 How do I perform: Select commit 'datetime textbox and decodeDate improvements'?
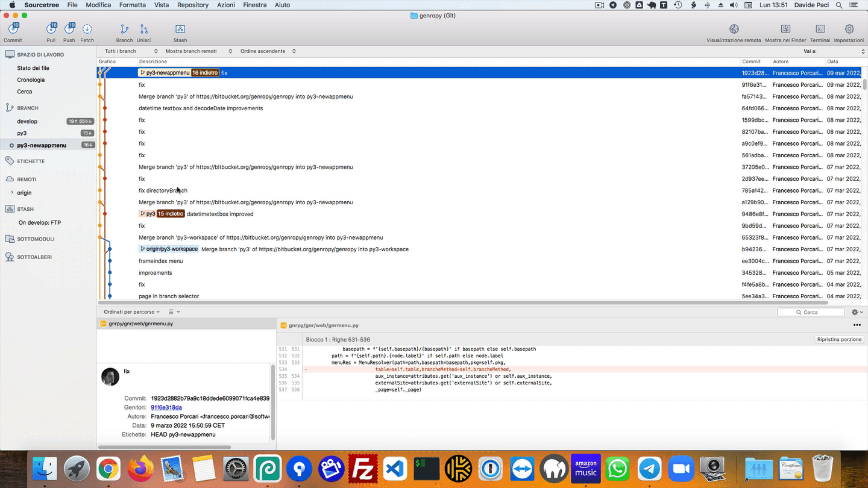click(480, 108)
